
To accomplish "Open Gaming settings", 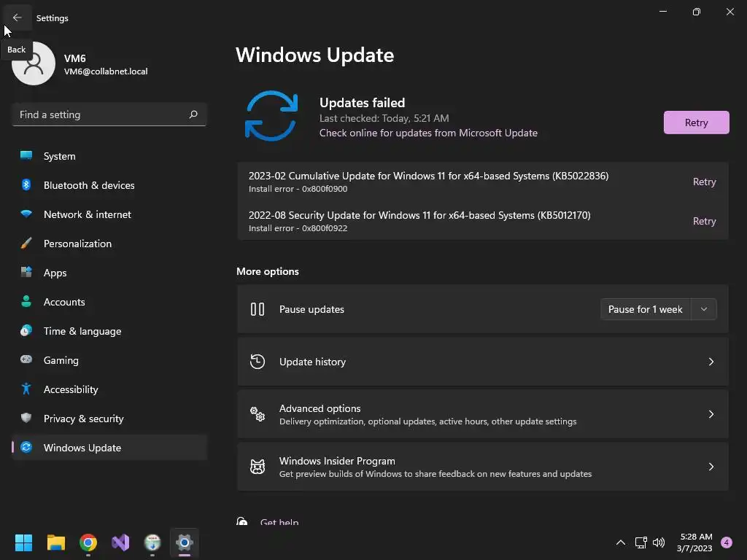I will 109,359.
